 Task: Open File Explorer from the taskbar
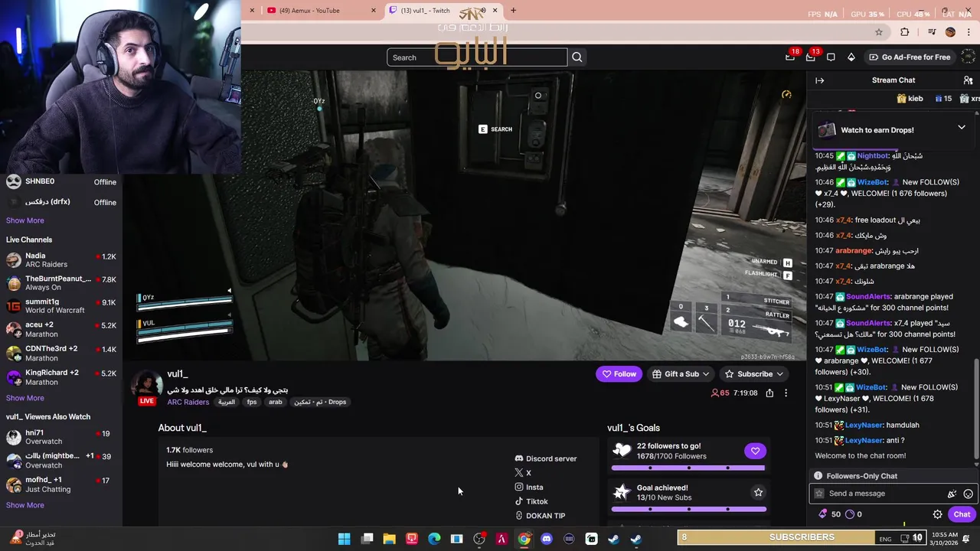[389, 539]
